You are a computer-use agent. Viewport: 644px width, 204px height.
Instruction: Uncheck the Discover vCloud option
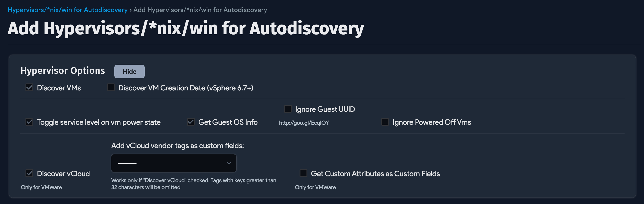pos(29,173)
